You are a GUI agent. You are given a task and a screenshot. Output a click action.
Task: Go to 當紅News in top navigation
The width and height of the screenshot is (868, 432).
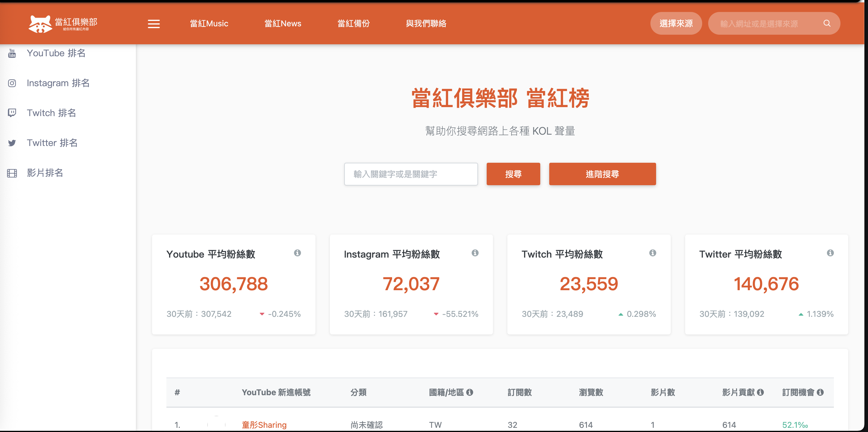click(283, 24)
